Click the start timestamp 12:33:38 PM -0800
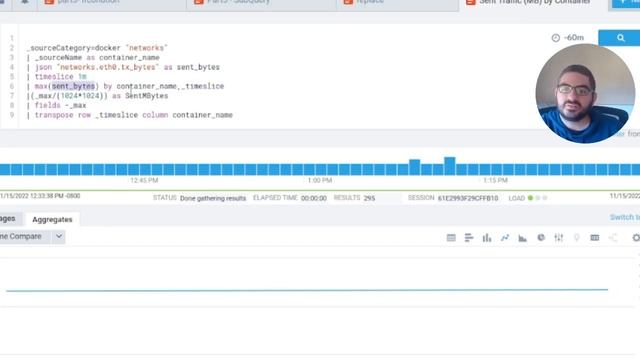640x360 pixels. coord(40,196)
